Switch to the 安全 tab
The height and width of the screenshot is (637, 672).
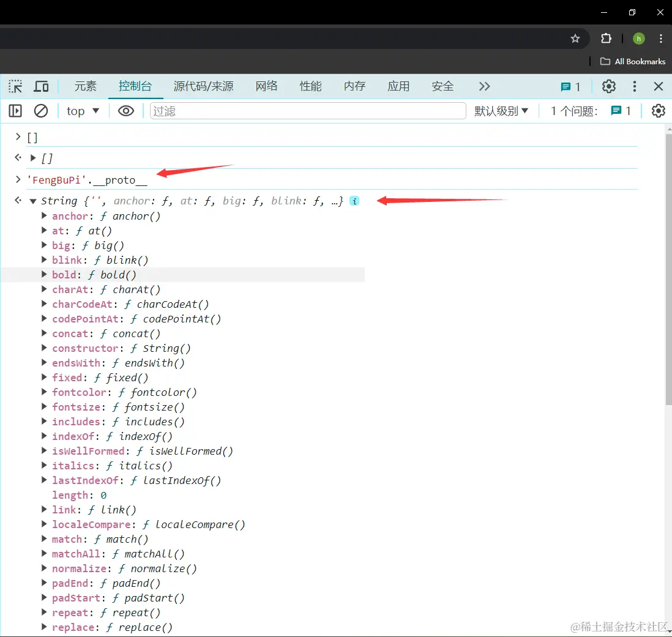point(442,86)
